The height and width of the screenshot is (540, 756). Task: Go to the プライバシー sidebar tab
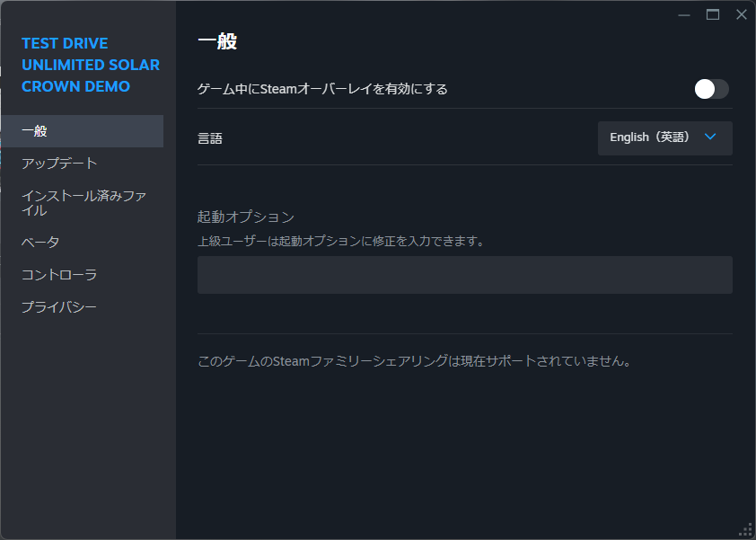82,307
